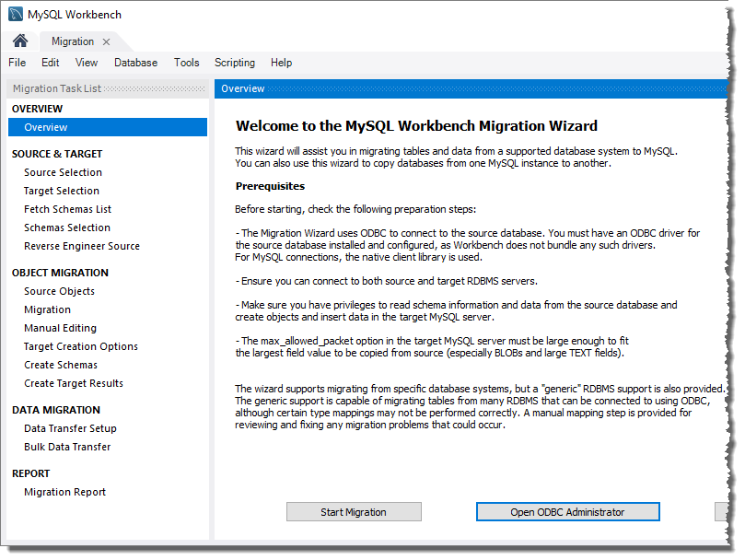This screenshot has height=560, width=745.
Task: Select the Target Selection step
Action: [x=61, y=191]
